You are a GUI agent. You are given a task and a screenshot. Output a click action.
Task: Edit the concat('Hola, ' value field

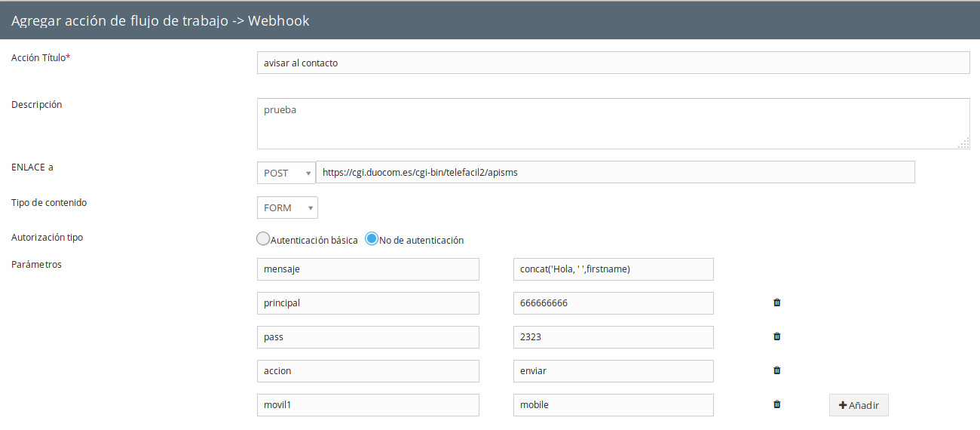613,269
